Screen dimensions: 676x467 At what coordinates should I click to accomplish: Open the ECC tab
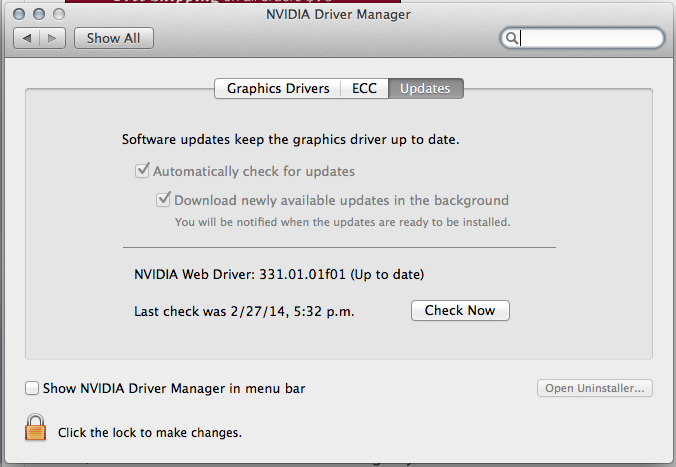(x=364, y=88)
